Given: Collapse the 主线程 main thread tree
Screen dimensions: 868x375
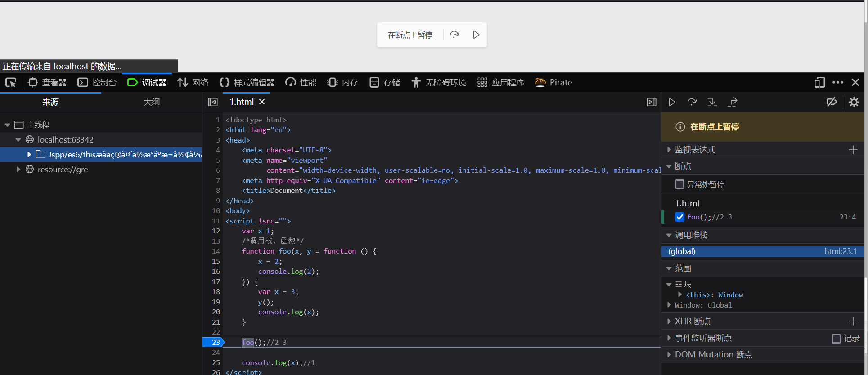Looking at the screenshot, I should click(x=7, y=125).
